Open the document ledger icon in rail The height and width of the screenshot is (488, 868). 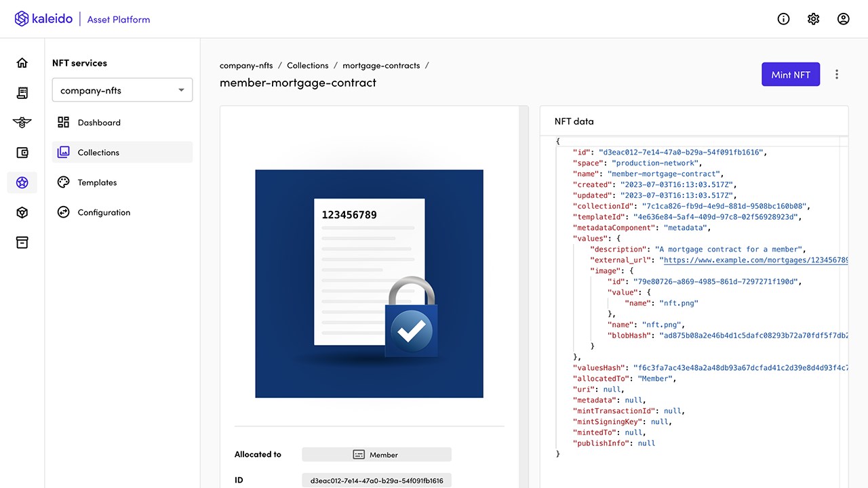22,93
